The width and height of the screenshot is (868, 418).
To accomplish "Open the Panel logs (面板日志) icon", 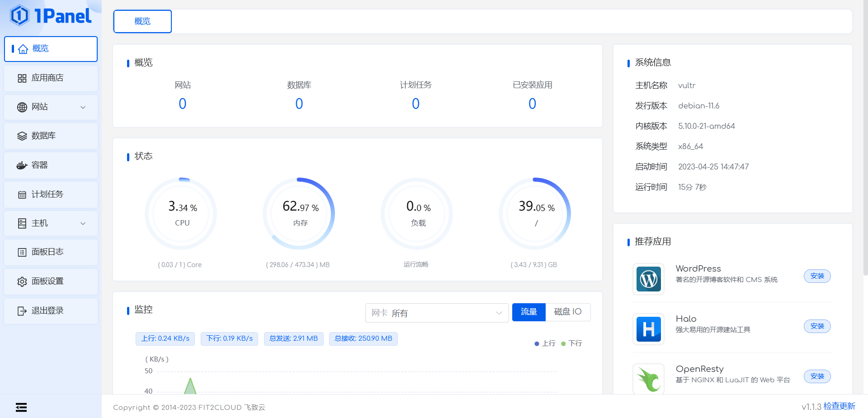I will click(22, 252).
